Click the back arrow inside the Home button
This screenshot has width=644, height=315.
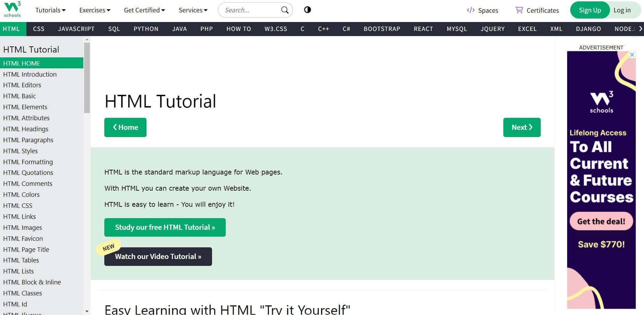point(116,127)
